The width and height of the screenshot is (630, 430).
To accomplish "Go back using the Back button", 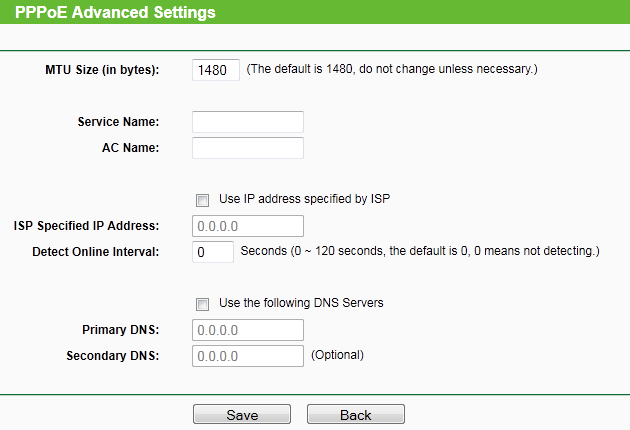I will click(355, 415).
